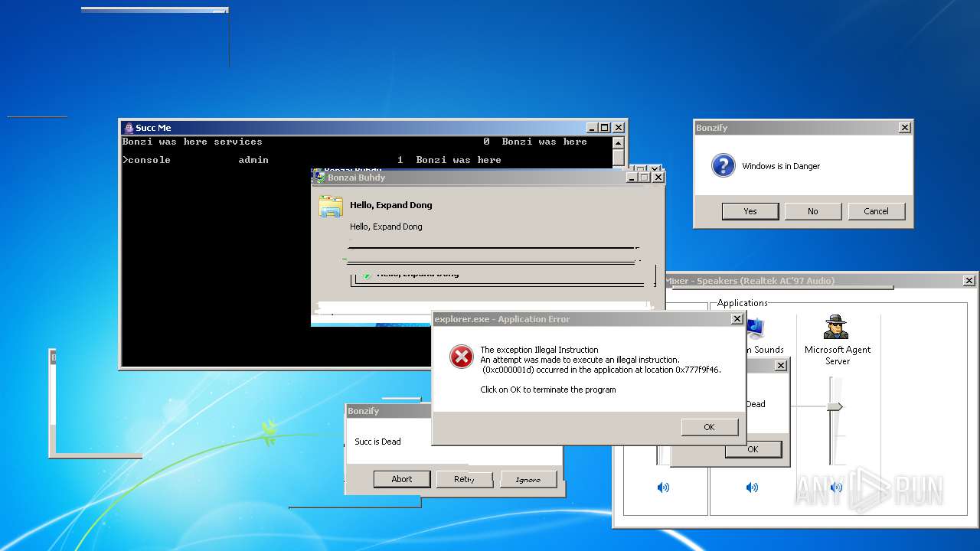Click the Microsoft Agent Server volume slider thumb

tap(835, 406)
